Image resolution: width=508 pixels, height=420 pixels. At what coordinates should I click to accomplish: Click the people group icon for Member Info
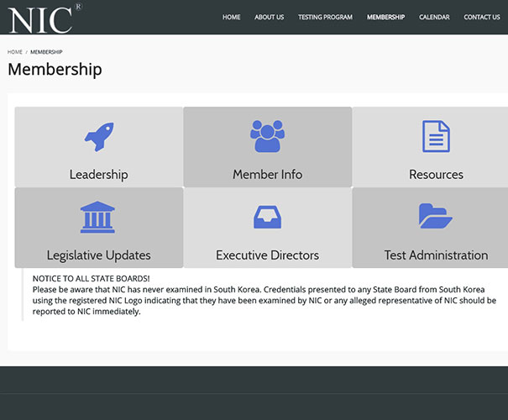coord(267,136)
